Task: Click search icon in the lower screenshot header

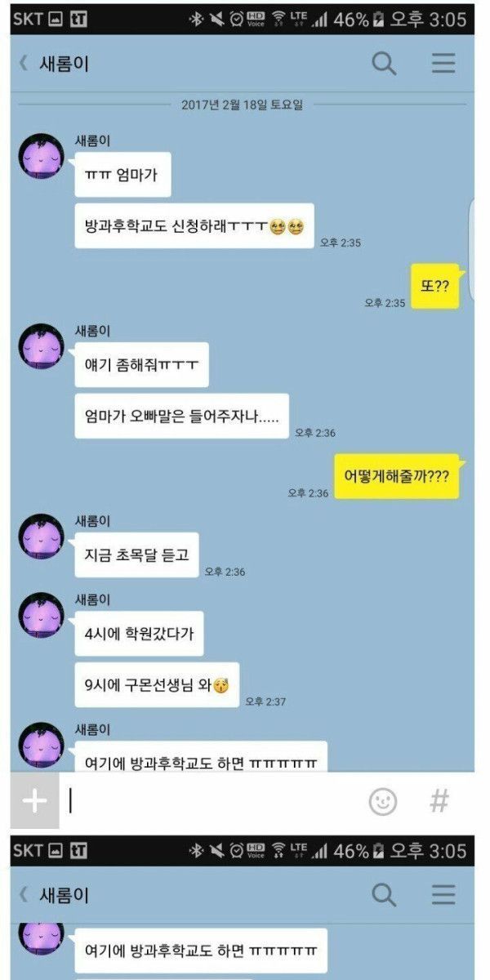Action: tap(384, 895)
